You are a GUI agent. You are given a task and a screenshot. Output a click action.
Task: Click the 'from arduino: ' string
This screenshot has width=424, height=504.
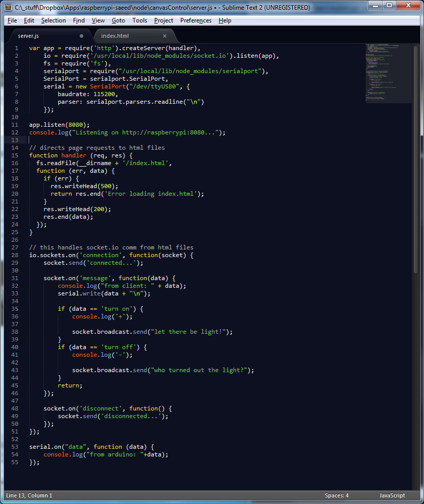pyautogui.click(x=114, y=454)
